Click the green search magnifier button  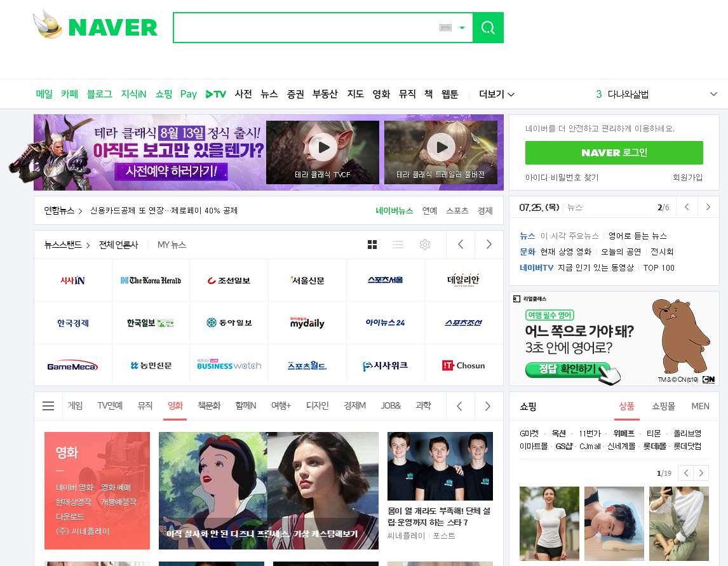tap(488, 28)
